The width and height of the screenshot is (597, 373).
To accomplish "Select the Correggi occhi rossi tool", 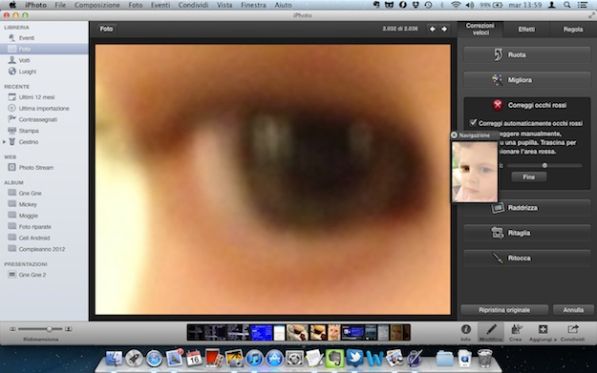I will pos(527,105).
